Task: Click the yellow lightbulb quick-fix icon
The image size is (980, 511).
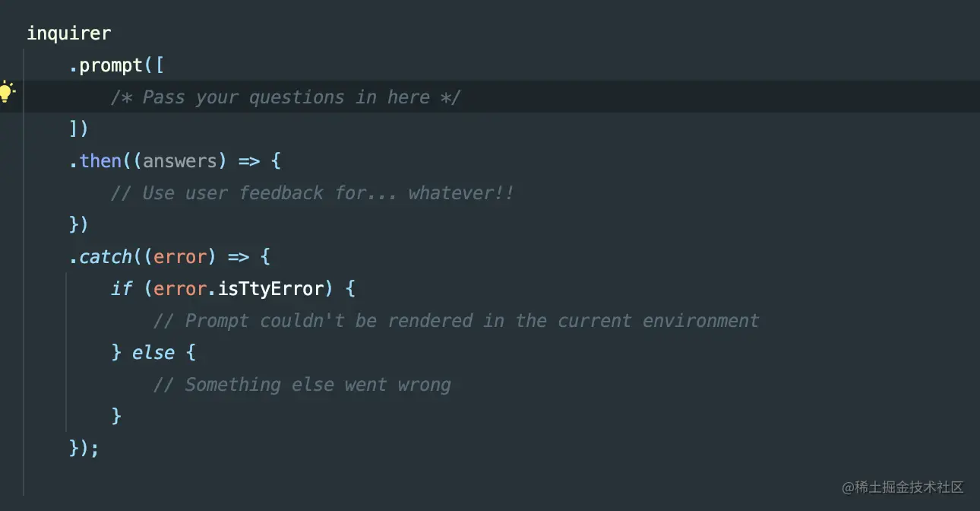Action: (x=7, y=92)
